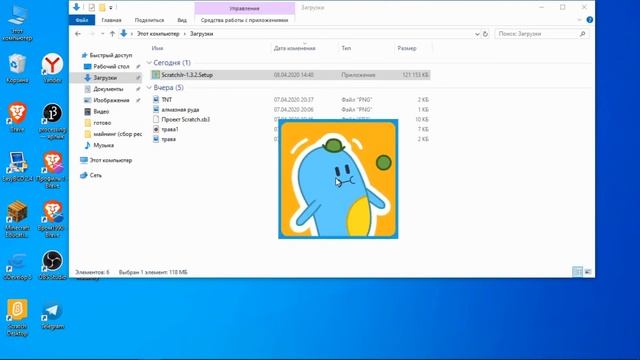Viewport: 640px width, 360px height.
Task: Open Документы in the navigation pane
Action: tap(108, 89)
